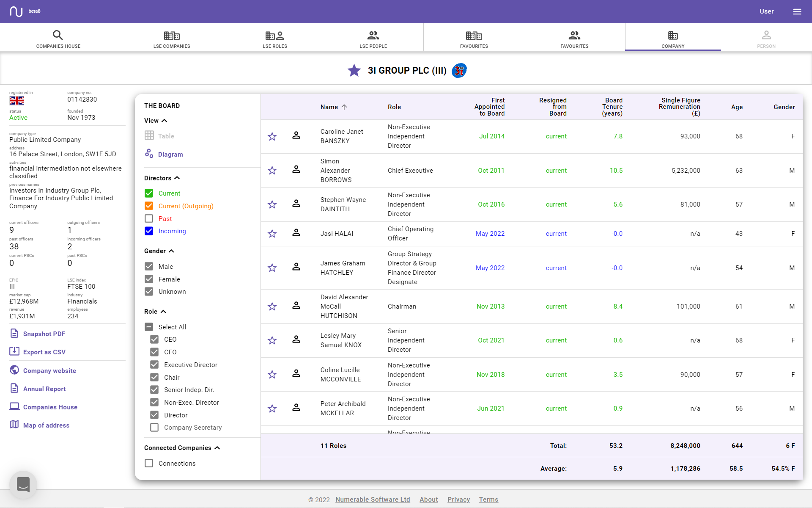Sort by Single Figure Remuneration header
Image resolution: width=812 pixels, height=508 pixels.
(679, 107)
